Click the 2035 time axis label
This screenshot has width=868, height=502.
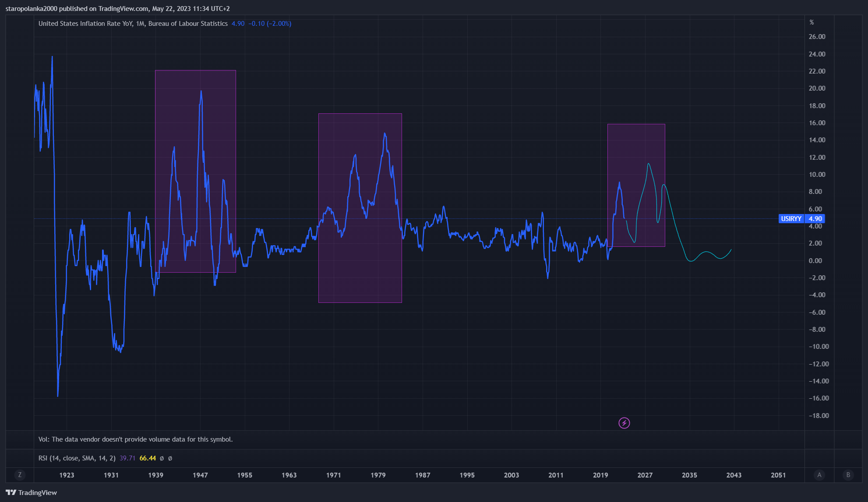pos(689,475)
